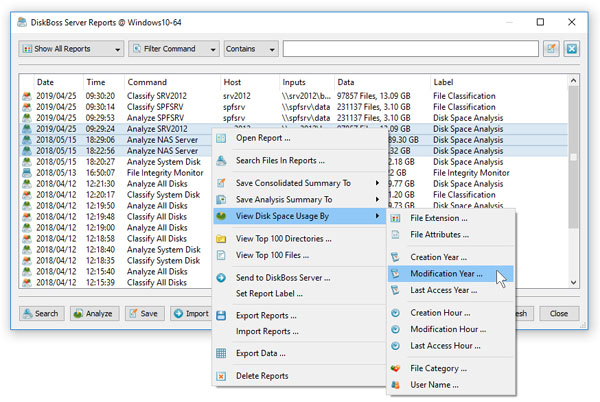Screen dimensions: 600x402
Task: Click the Export Reports floppy disk icon
Action: (221, 316)
